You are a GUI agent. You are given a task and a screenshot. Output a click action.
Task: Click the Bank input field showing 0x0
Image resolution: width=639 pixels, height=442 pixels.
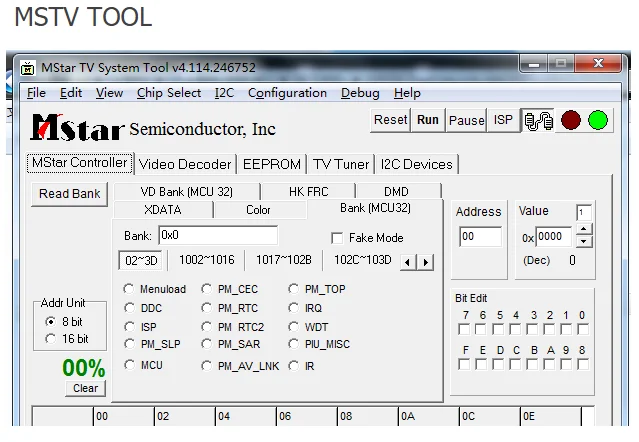[x=218, y=235]
